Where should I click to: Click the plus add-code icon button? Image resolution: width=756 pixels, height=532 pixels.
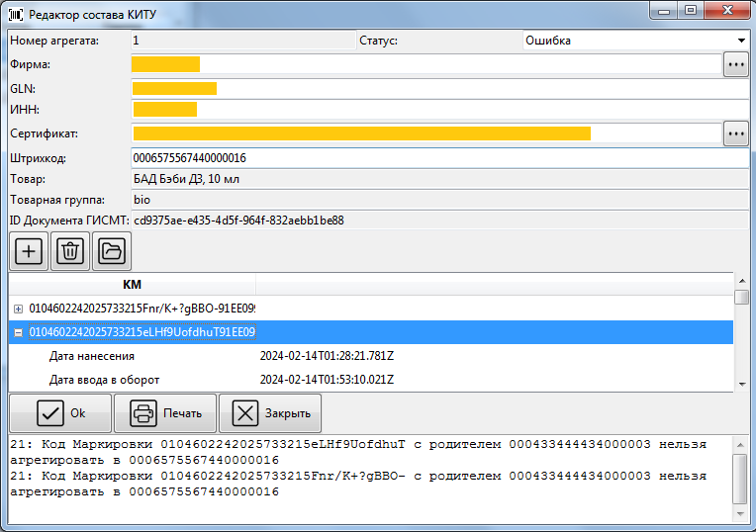pos(28,252)
